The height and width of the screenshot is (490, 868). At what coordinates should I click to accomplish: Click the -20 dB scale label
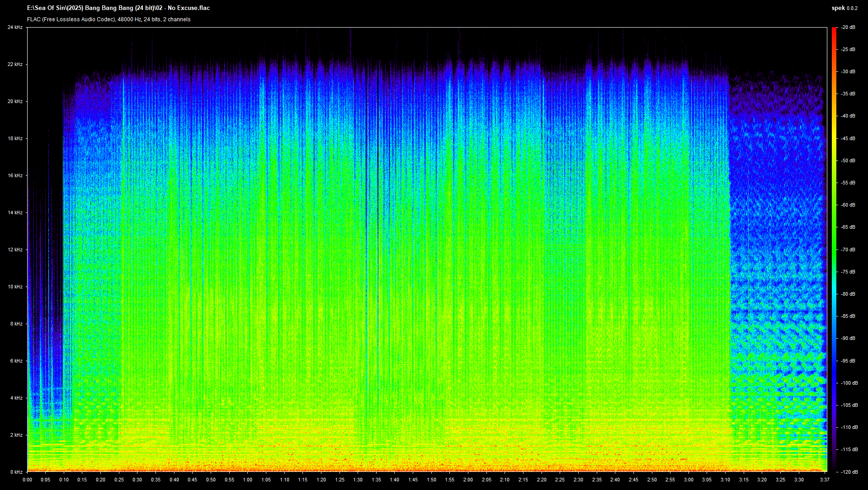click(x=848, y=27)
